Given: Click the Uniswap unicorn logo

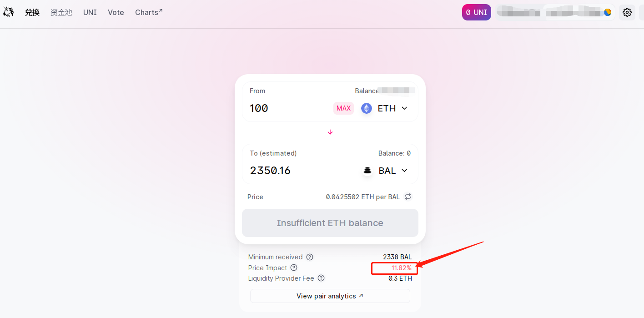Looking at the screenshot, I should [8, 12].
